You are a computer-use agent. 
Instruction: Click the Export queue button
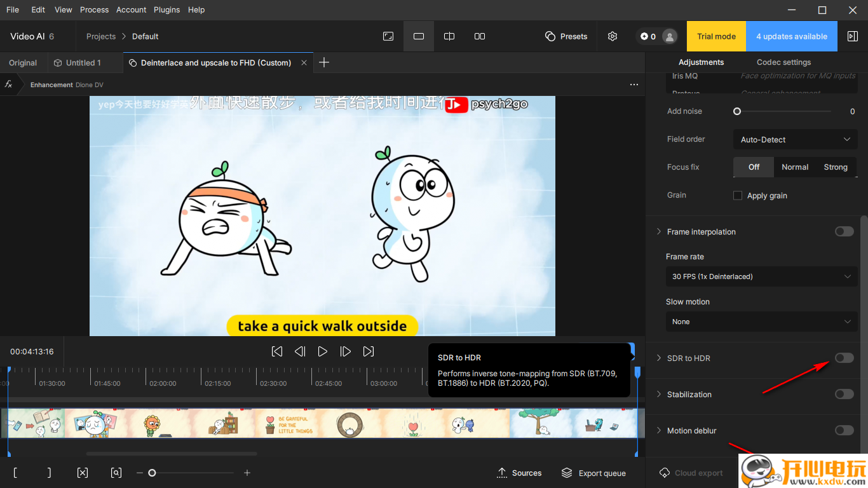point(593,473)
